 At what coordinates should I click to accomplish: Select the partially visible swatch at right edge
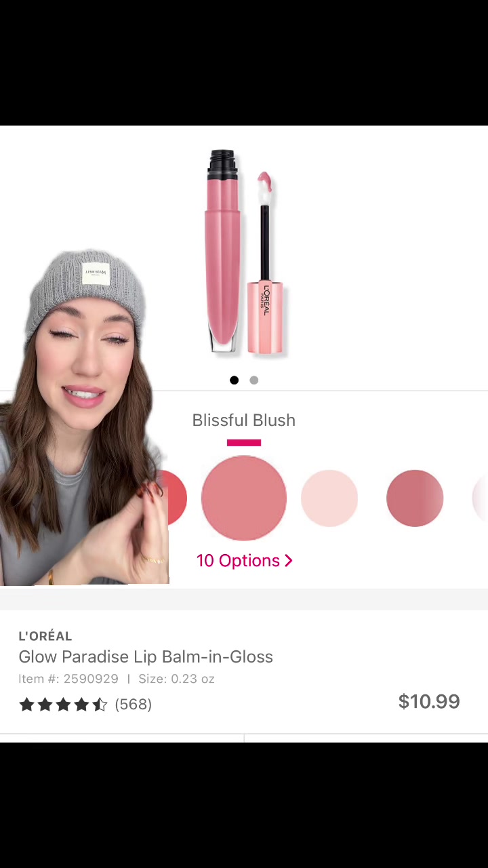[481, 498]
